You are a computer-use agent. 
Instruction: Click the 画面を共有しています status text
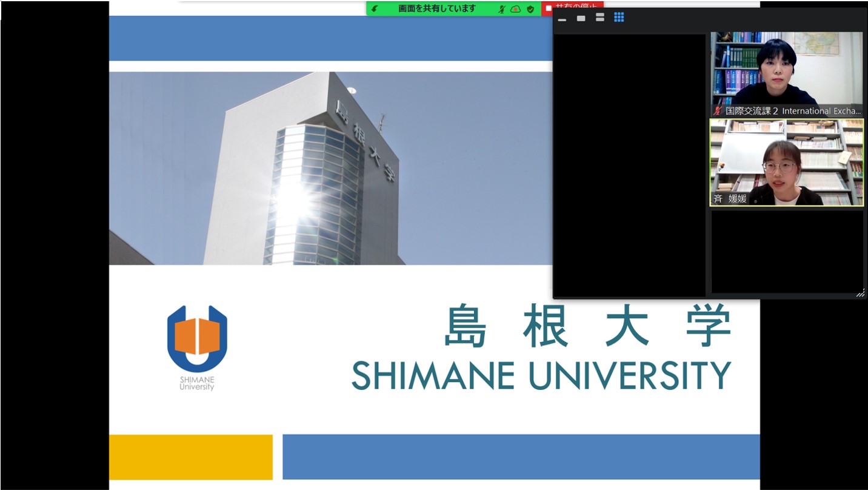(437, 9)
